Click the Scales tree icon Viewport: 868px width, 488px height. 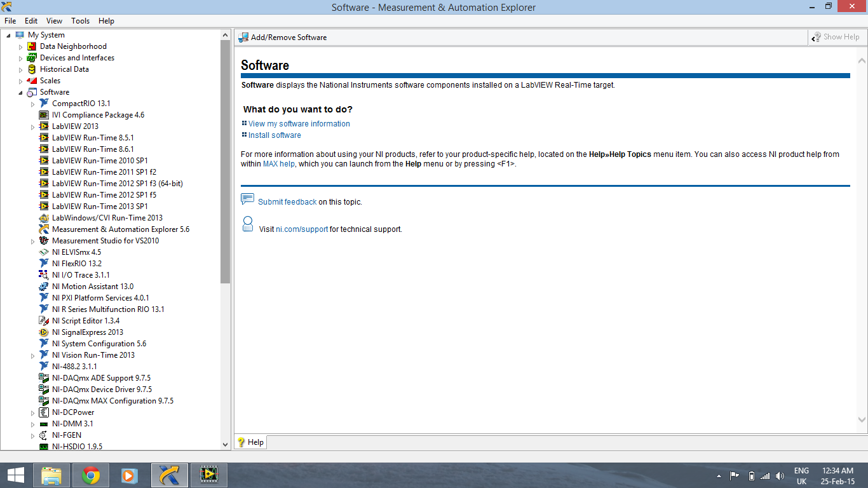coord(32,81)
